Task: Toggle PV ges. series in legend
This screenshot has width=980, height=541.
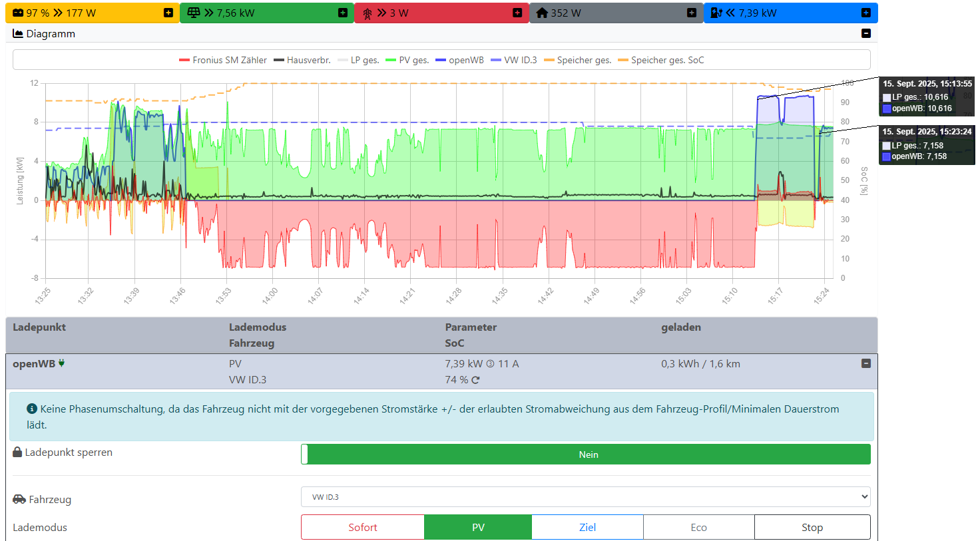Action: (407, 60)
